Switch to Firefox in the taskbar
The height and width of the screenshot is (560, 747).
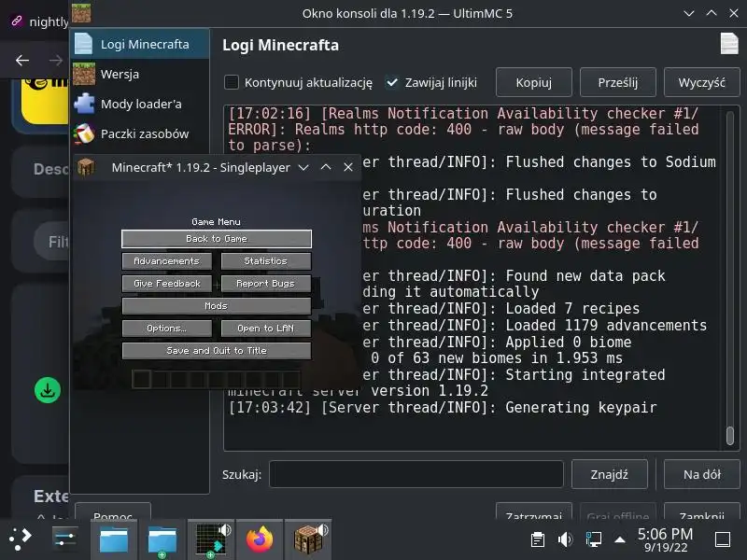[260, 540]
